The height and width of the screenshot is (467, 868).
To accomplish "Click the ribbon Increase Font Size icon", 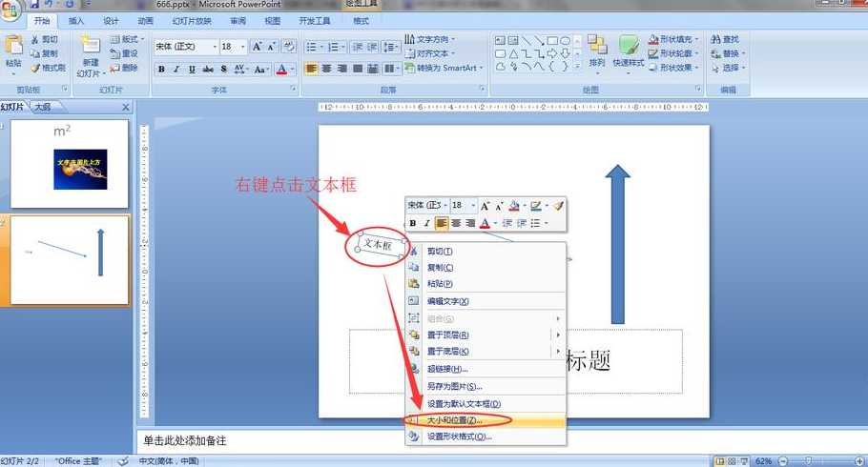I will point(257,47).
